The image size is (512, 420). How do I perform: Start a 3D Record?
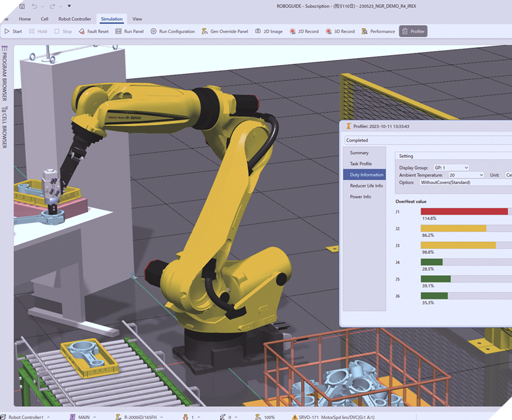click(340, 31)
